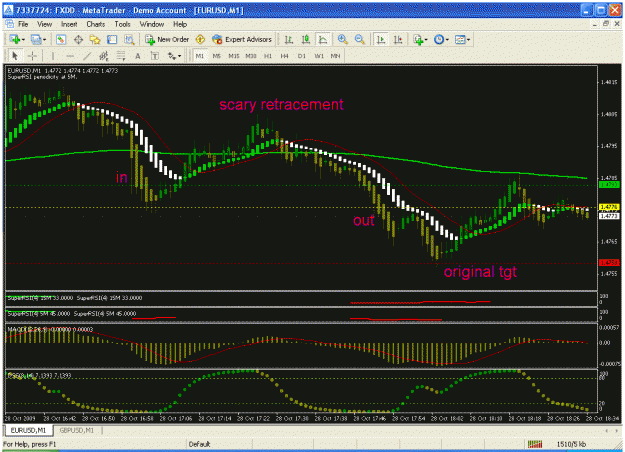Screen dimensions: 625x452
Task: Switch to the M5 timeframe
Action: coord(216,56)
